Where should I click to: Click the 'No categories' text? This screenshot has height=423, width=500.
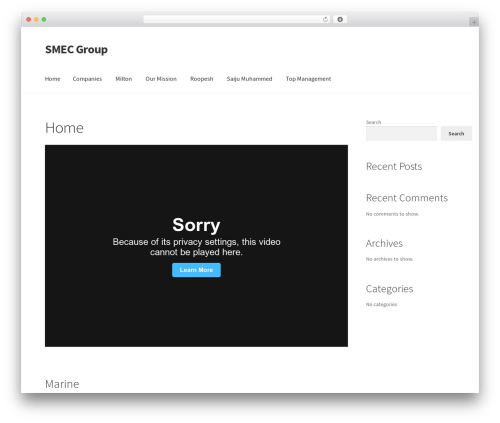tap(381, 304)
